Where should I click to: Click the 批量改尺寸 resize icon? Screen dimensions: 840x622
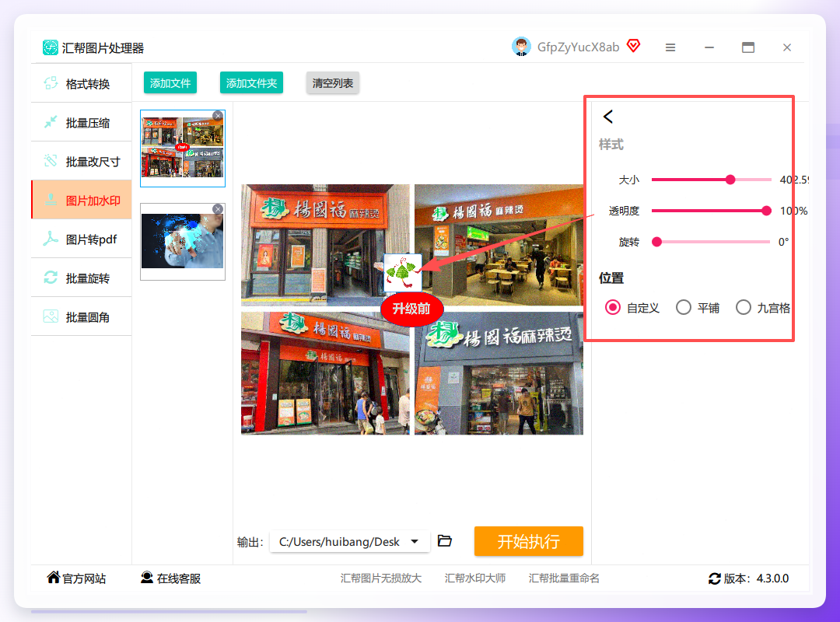(51, 161)
